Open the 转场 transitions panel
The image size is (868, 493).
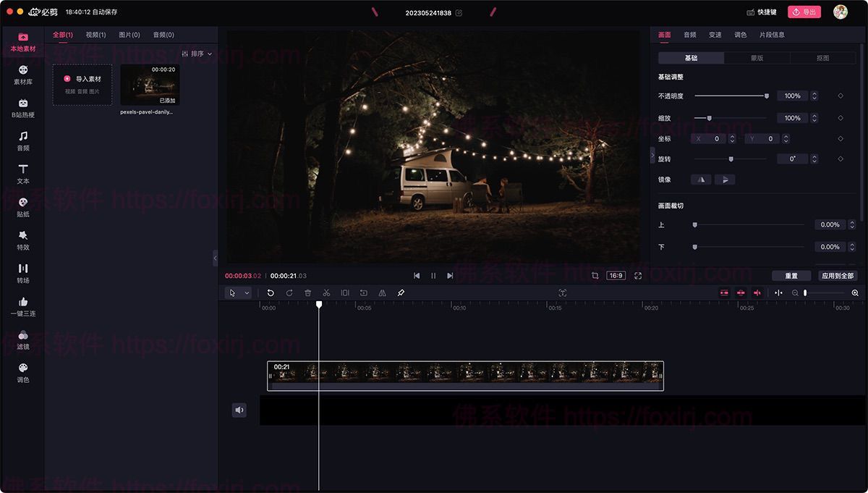pos(23,273)
